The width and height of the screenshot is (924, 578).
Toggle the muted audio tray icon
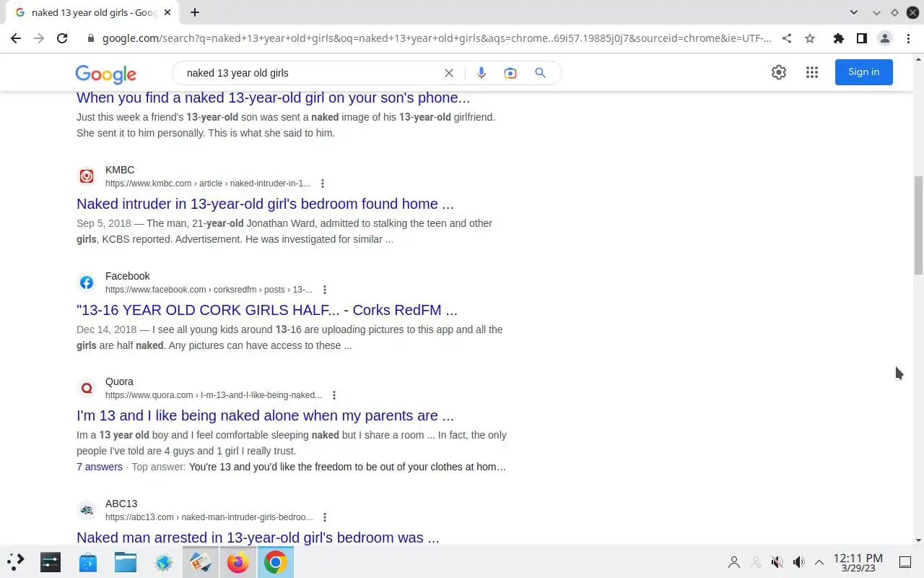[x=777, y=562]
